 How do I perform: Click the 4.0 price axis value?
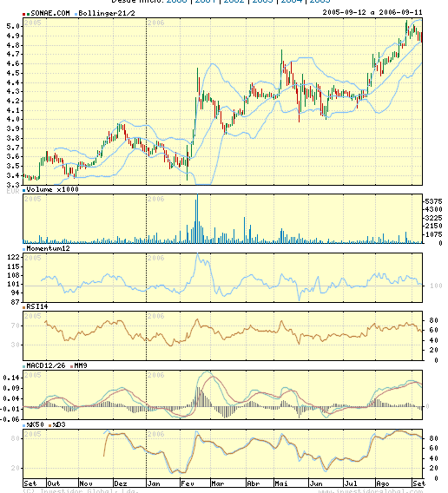(x=13, y=119)
